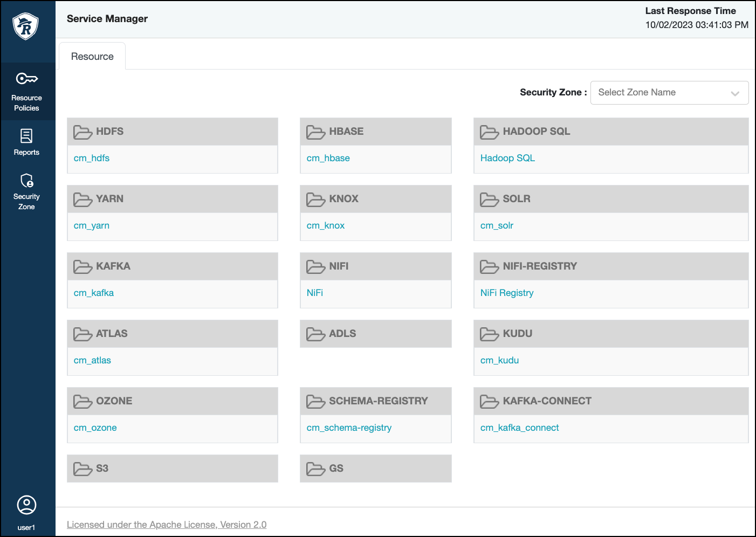Open the Hadoop SQL service link
This screenshot has width=756, height=537.
click(507, 158)
